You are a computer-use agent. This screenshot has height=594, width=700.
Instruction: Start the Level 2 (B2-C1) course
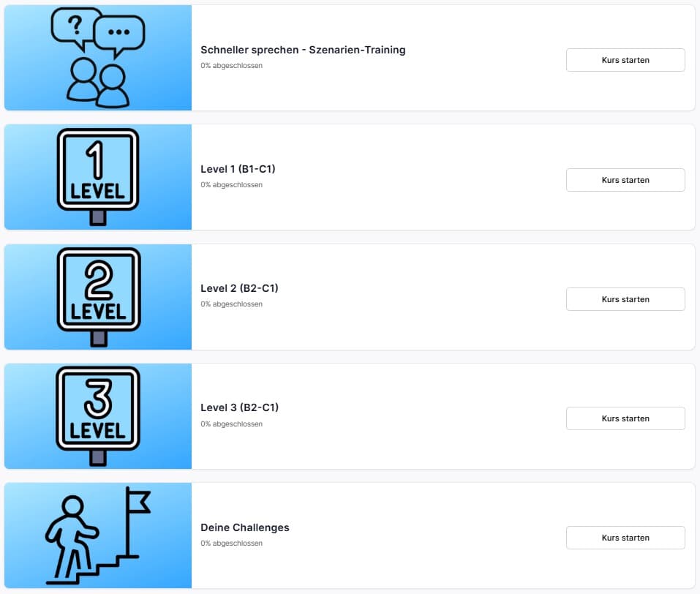pyautogui.click(x=625, y=299)
